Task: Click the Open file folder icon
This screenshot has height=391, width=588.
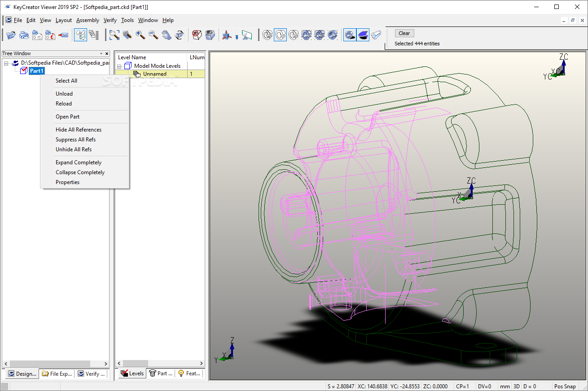Action: (11, 35)
